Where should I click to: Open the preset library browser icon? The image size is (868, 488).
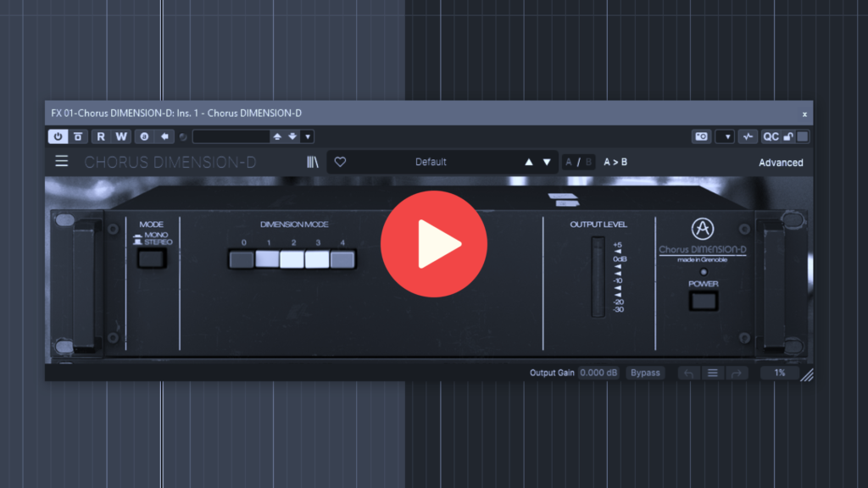[313, 162]
